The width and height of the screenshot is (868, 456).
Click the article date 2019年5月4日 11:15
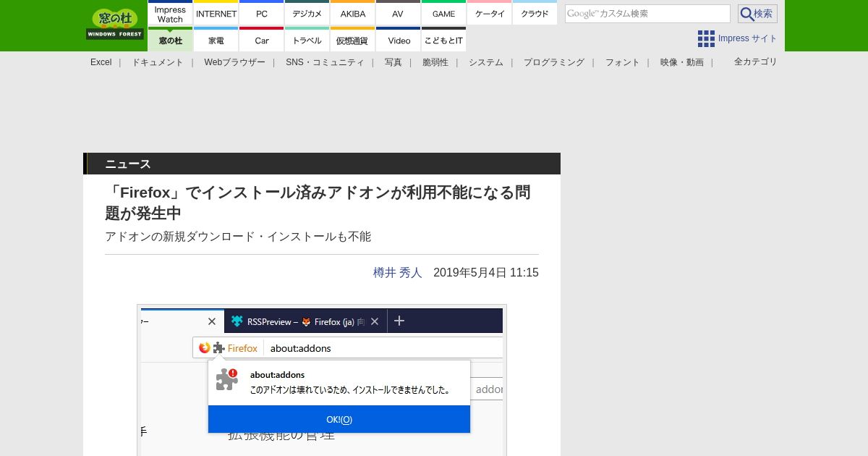click(x=486, y=273)
